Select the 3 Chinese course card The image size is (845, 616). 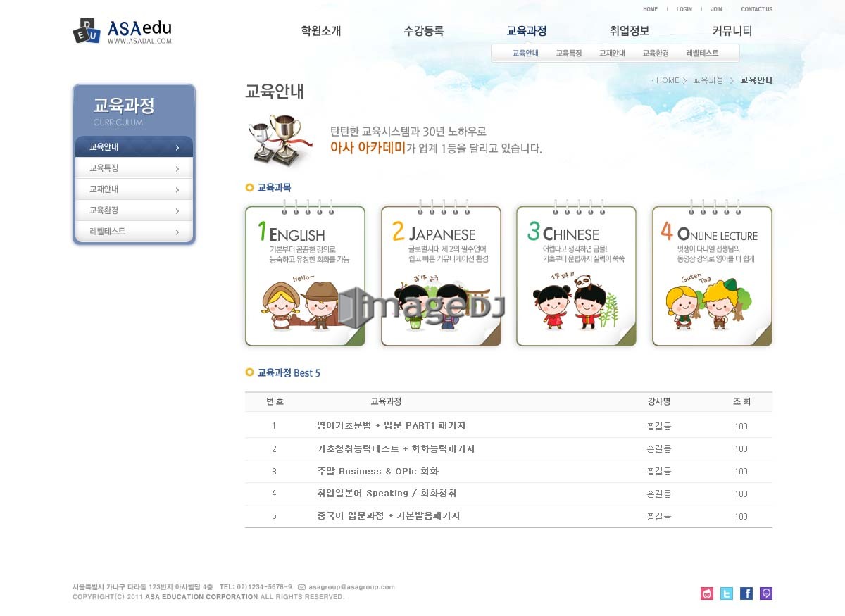(x=576, y=275)
